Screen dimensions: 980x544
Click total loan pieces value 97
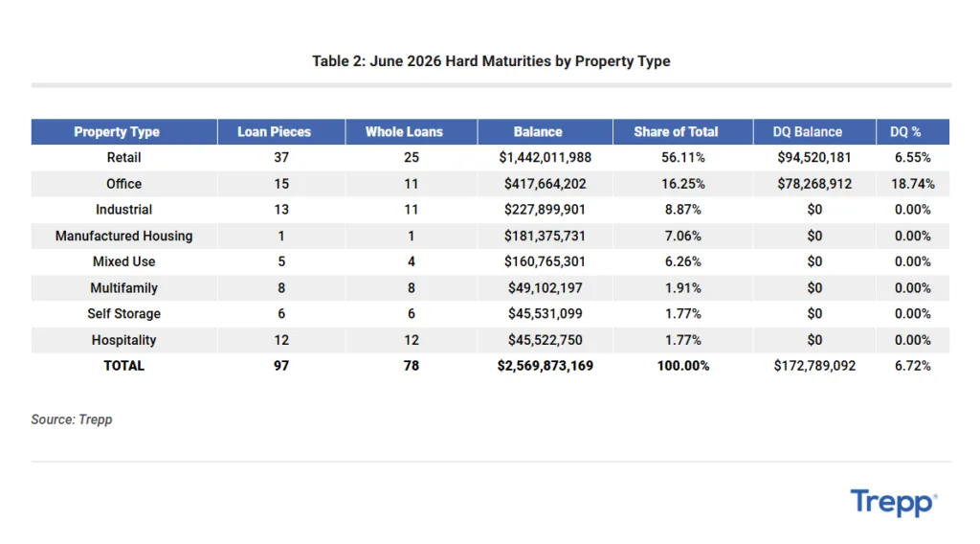click(x=281, y=366)
